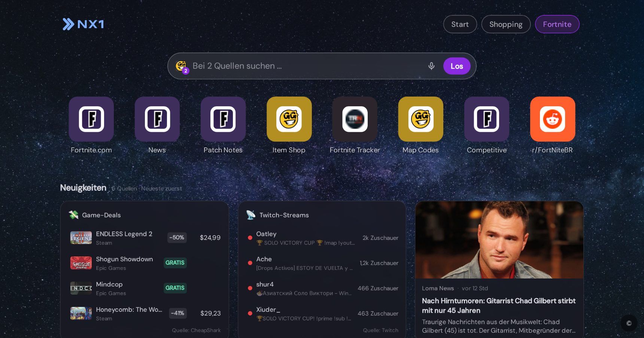Screen dimensions: 644x338
Task: Click the '463 Zuschauer' viewer count
Action: 378,313
